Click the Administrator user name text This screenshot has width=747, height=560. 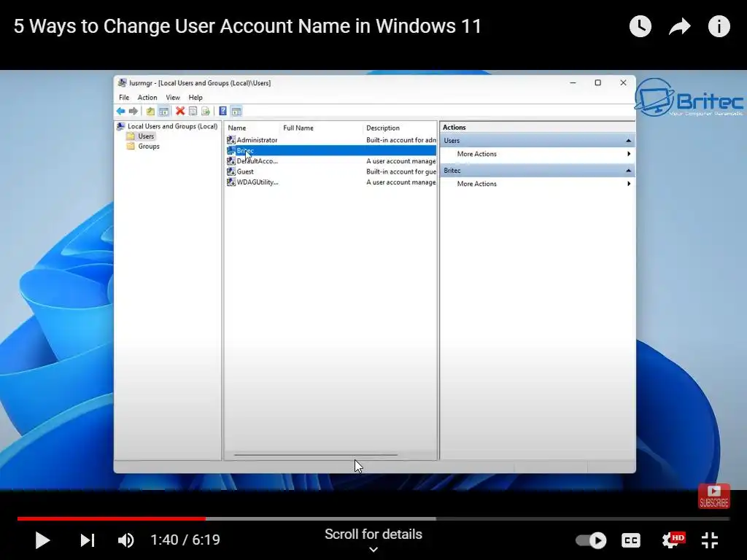[257, 140]
